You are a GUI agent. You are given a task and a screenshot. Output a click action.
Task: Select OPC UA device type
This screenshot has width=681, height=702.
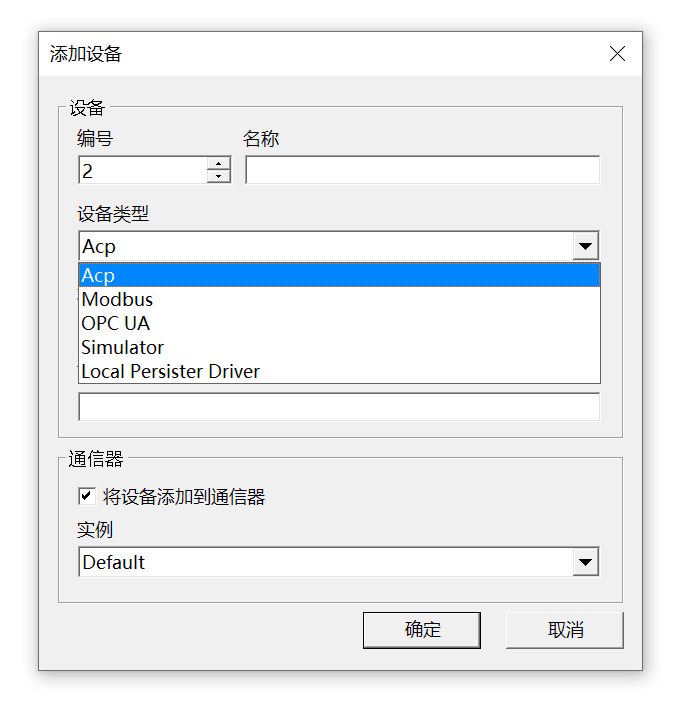click(339, 323)
